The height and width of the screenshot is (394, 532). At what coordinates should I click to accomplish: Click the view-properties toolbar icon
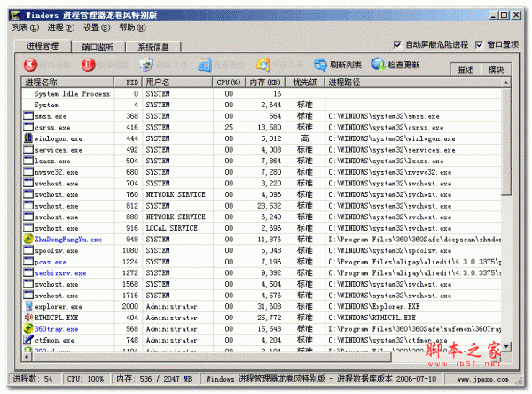click(205, 65)
